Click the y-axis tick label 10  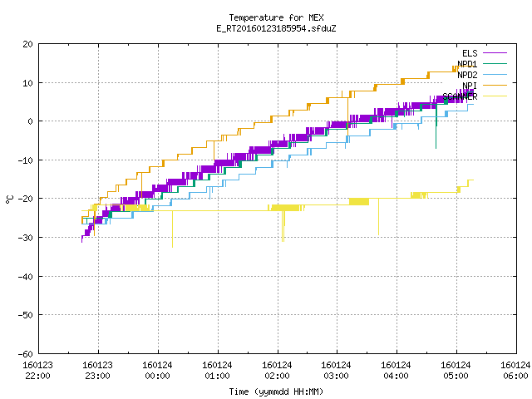pos(27,83)
